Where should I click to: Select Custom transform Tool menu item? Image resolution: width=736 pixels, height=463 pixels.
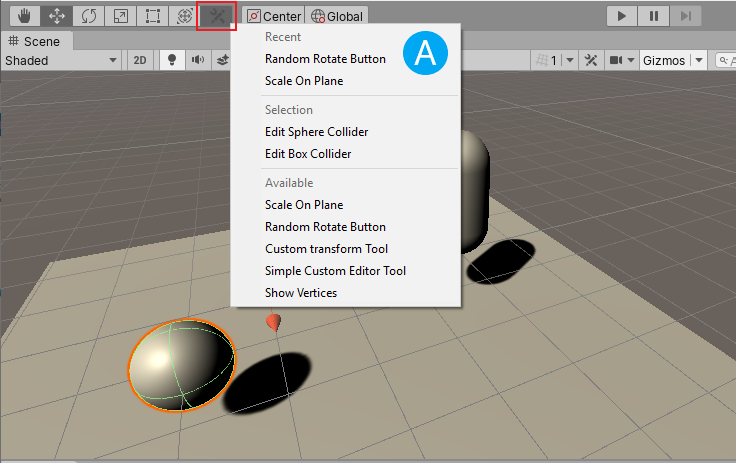[x=326, y=249]
